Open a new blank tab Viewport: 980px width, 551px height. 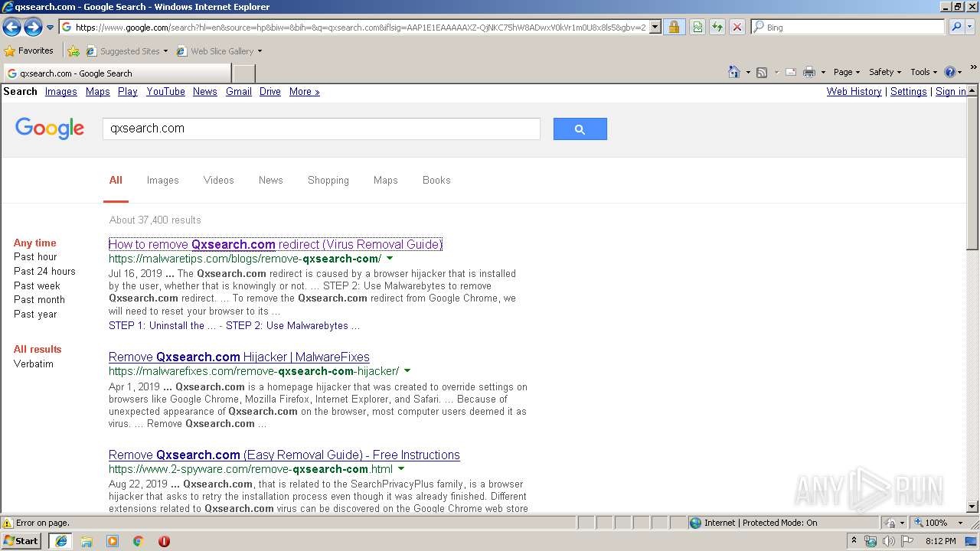[x=243, y=73]
